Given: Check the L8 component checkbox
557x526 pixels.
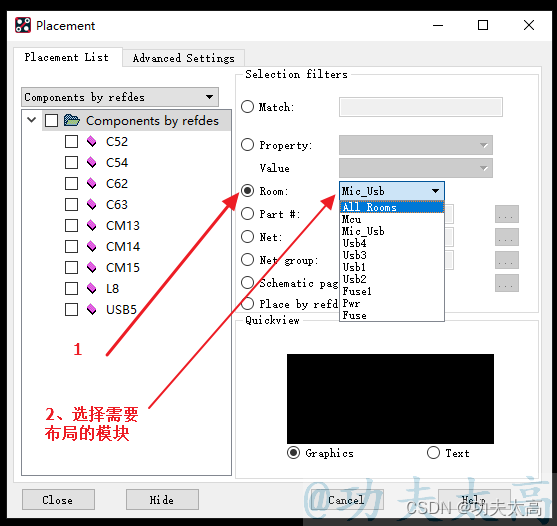Looking at the screenshot, I should [71, 288].
